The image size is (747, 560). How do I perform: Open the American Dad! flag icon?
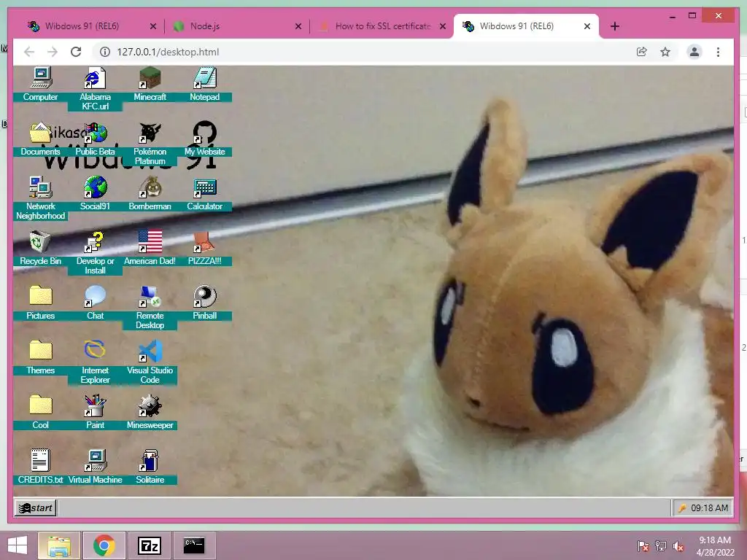click(150, 249)
